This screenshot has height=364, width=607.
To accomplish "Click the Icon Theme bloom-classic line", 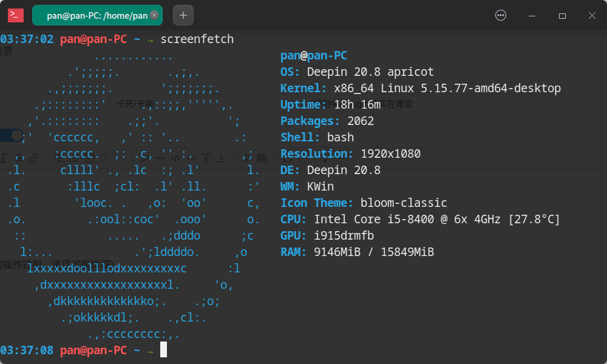I will [x=364, y=203].
